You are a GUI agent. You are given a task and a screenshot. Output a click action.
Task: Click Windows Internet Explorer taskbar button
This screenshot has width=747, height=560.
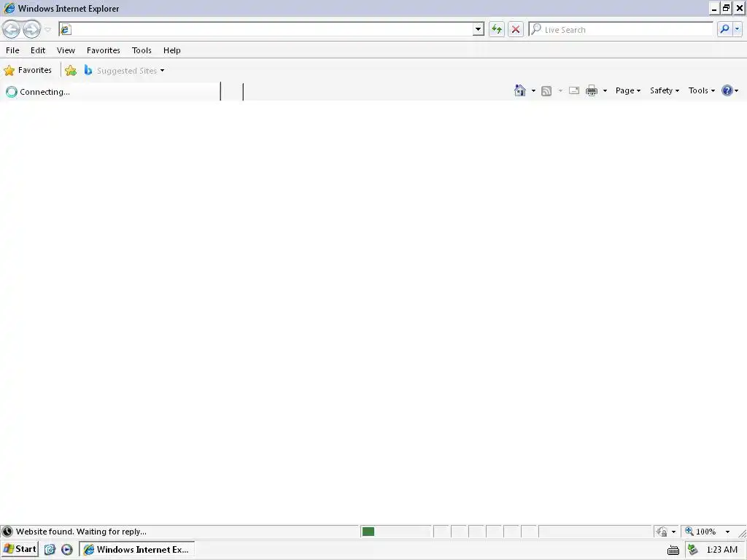tap(136, 549)
